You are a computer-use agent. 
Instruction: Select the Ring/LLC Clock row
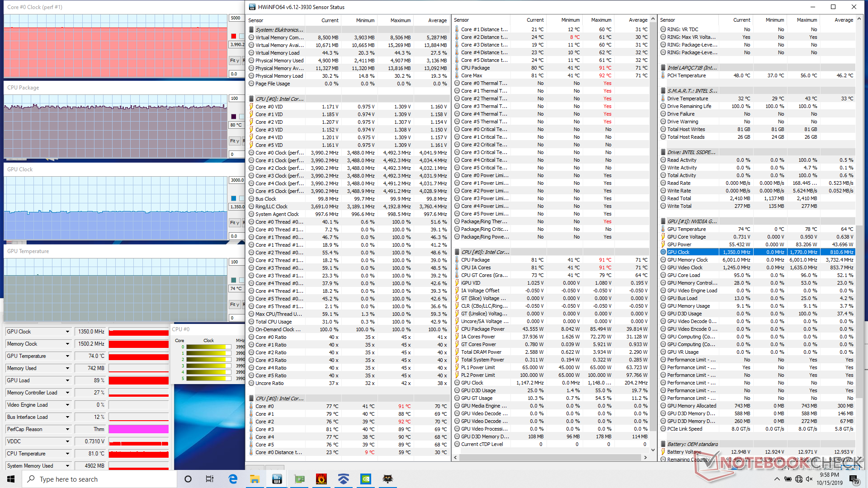click(x=348, y=206)
